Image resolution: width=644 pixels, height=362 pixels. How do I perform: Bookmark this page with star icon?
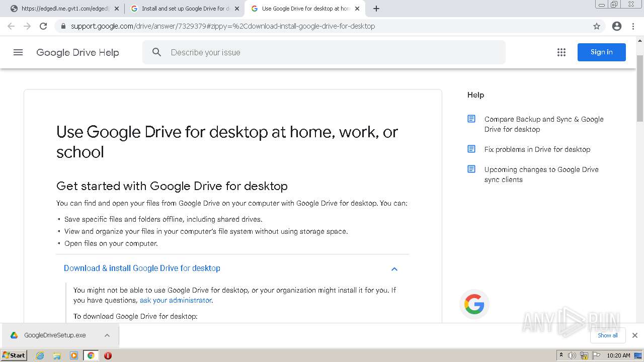click(597, 26)
